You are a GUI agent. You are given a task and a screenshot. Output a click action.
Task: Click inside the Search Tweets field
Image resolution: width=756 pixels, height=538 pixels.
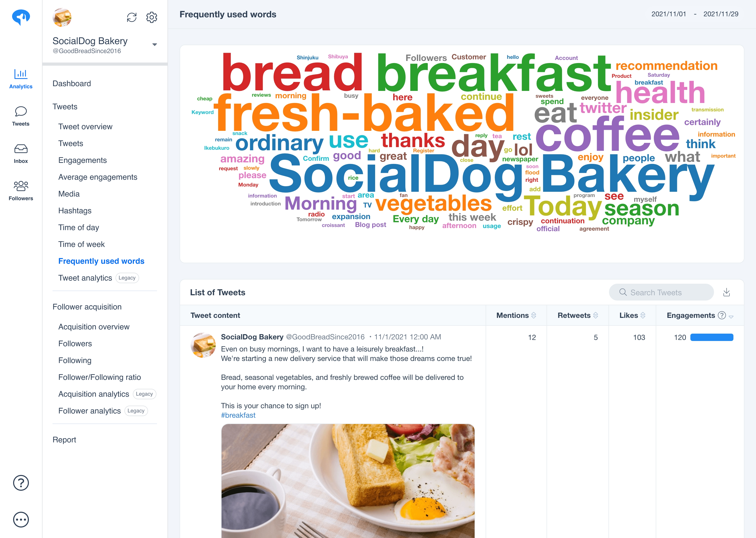click(x=660, y=292)
